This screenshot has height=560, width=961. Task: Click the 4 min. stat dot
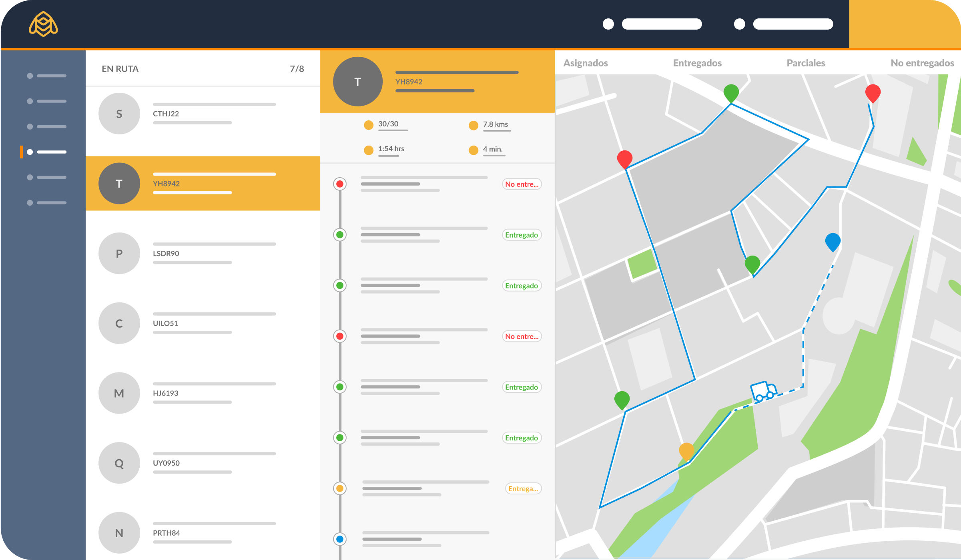coord(473,150)
